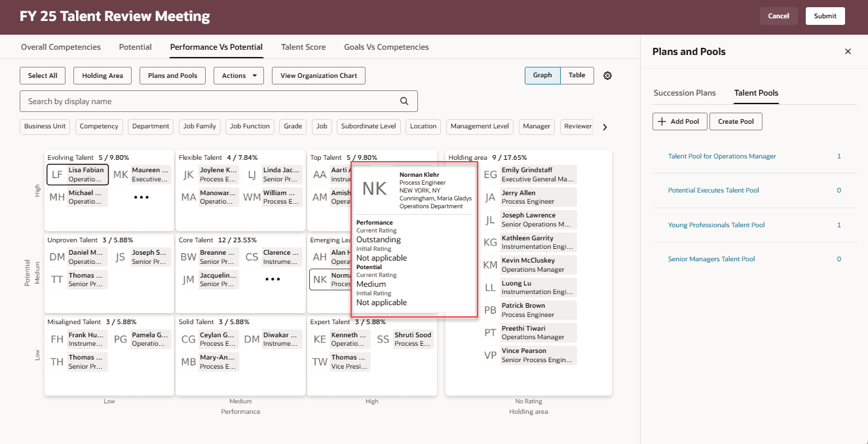Image resolution: width=868 pixels, height=444 pixels.
Task: Reveal hidden filter chips via right chevron icon
Action: [605, 126]
